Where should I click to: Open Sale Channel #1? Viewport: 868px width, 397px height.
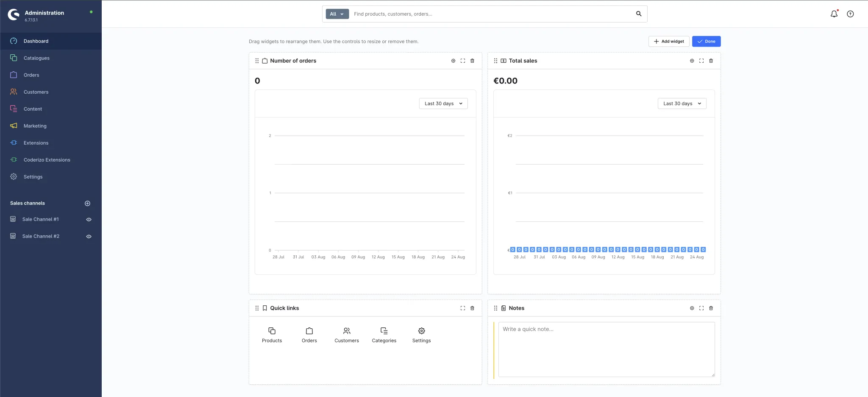click(x=41, y=219)
